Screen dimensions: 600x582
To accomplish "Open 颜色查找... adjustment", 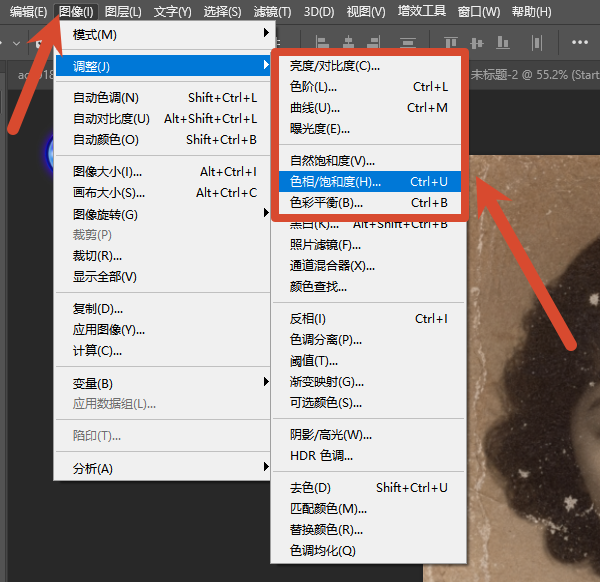I will click(x=369, y=286).
